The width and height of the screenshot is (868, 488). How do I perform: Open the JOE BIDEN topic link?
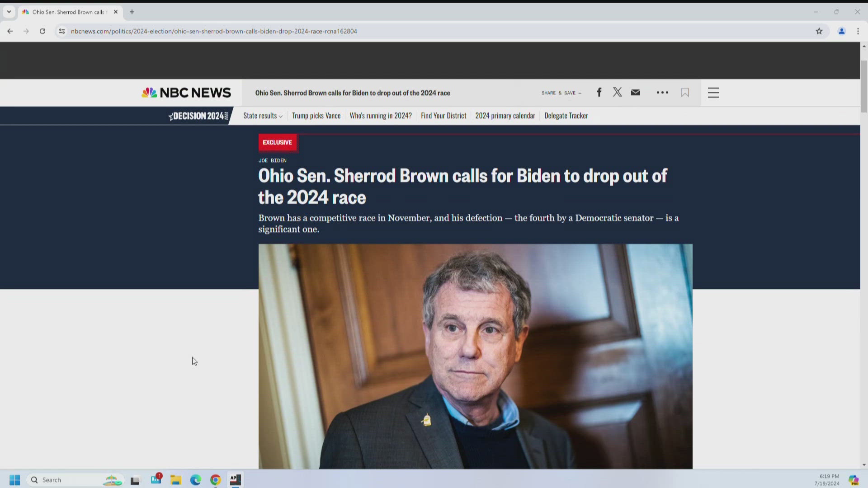[x=272, y=160]
